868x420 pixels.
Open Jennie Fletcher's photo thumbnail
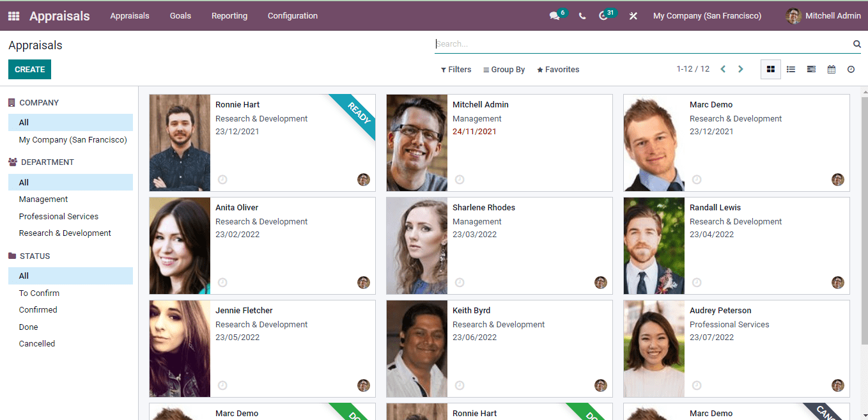point(180,349)
